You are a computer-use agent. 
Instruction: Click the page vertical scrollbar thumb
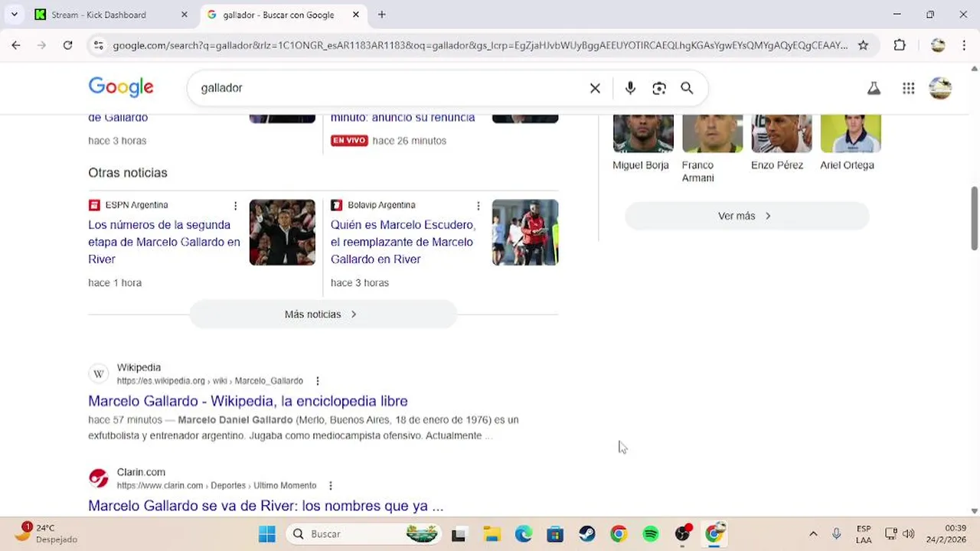(974, 218)
